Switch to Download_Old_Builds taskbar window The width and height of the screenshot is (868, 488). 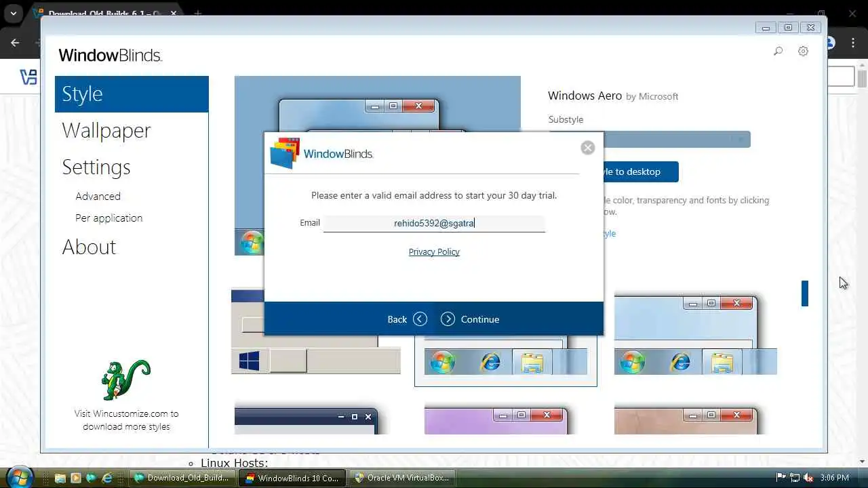point(182,478)
